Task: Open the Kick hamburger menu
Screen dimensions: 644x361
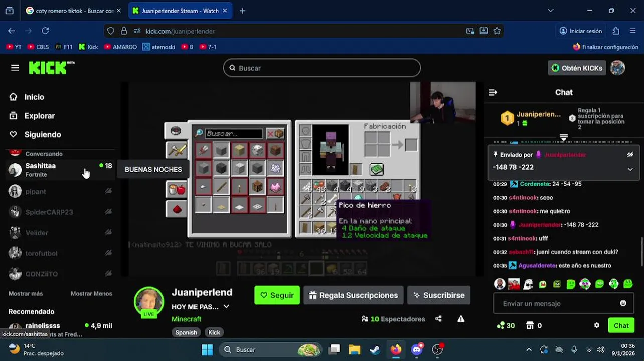Action: click(15, 68)
